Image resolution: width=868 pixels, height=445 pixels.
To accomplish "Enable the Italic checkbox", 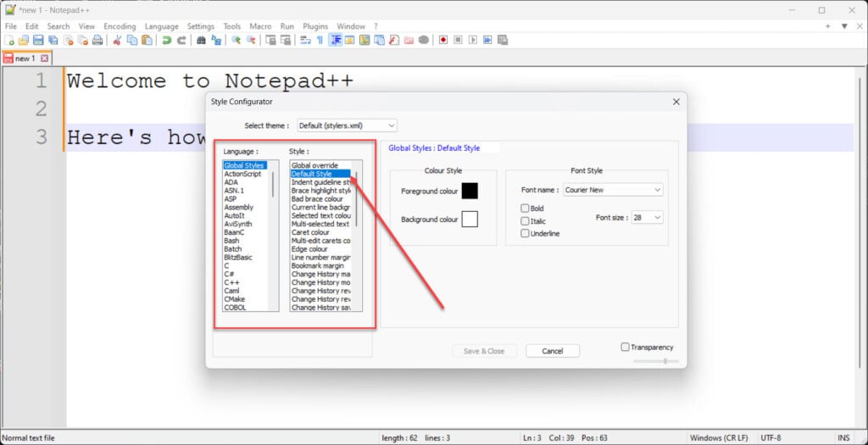I will click(525, 221).
